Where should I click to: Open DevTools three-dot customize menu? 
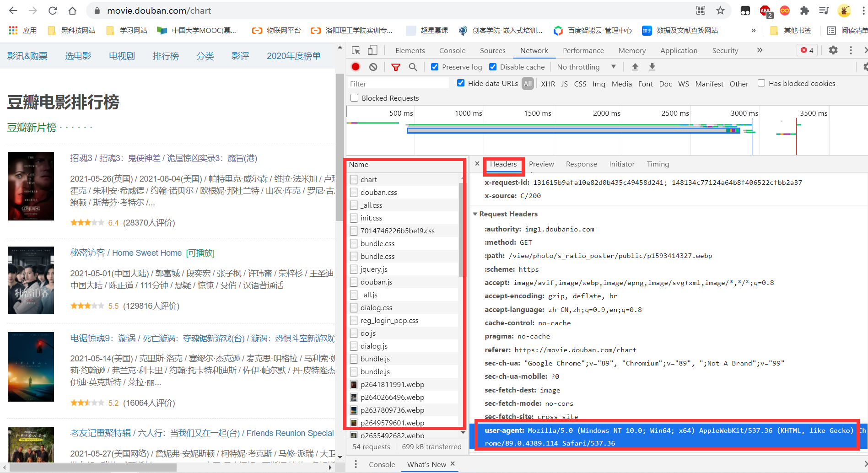pyautogui.click(x=851, y=50)
